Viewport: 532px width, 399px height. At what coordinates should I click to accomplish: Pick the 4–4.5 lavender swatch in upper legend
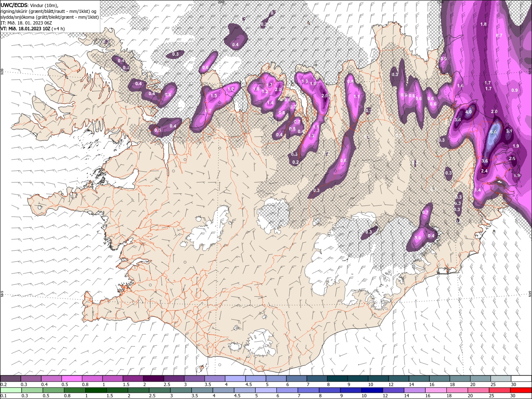235,379
